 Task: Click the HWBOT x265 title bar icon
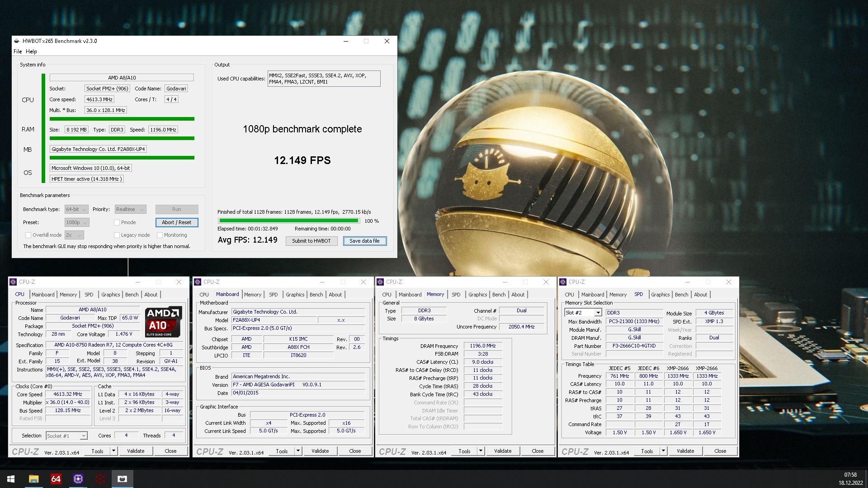(17, 41)
